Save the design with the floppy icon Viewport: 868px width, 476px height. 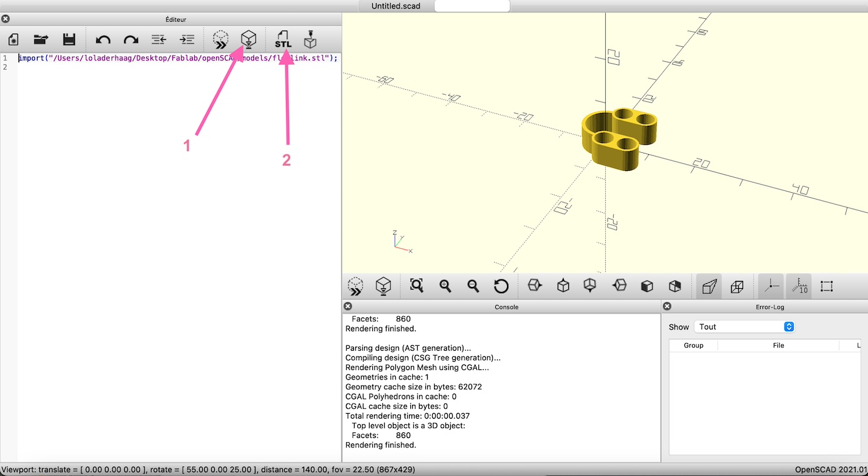point(69,40)
